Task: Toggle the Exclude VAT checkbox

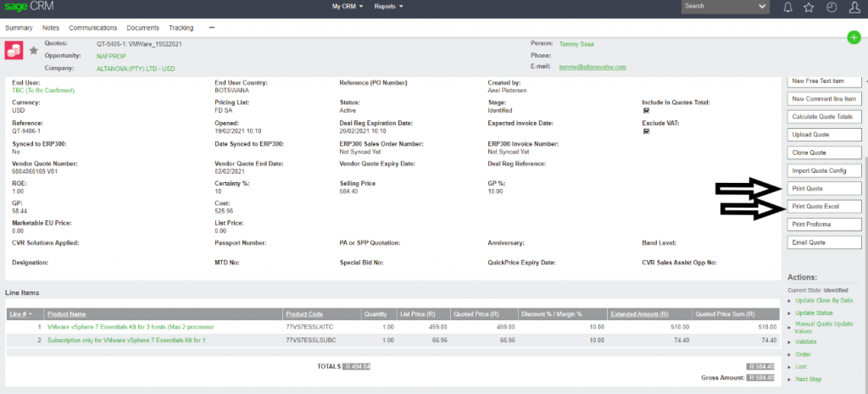Action: click(x=647, y=131)
